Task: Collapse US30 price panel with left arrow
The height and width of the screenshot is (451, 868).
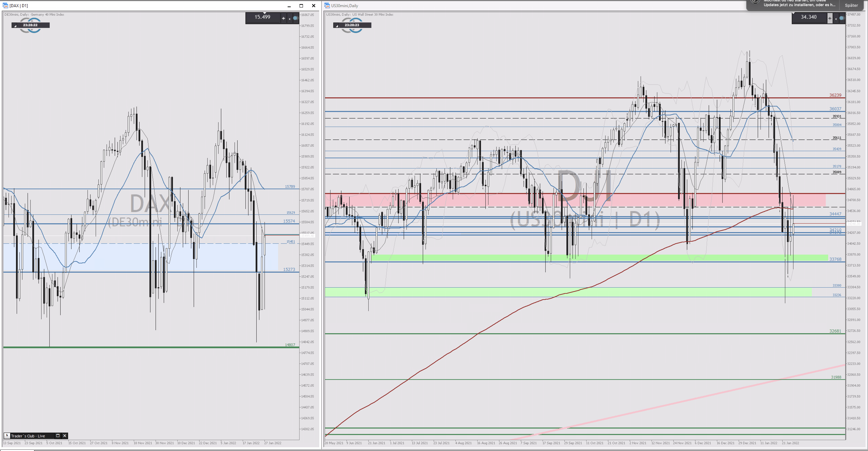Action: (x=836, y=19)
